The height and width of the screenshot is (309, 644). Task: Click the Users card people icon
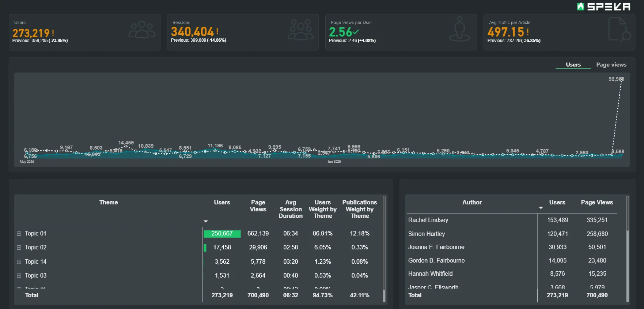point(142,30)
